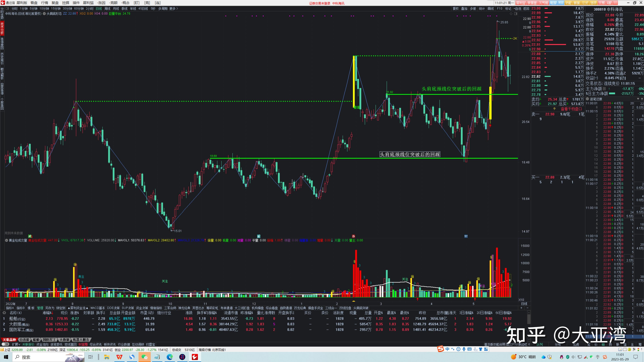Click the 电报 icon in the top-right toolbar

point(553,3)
